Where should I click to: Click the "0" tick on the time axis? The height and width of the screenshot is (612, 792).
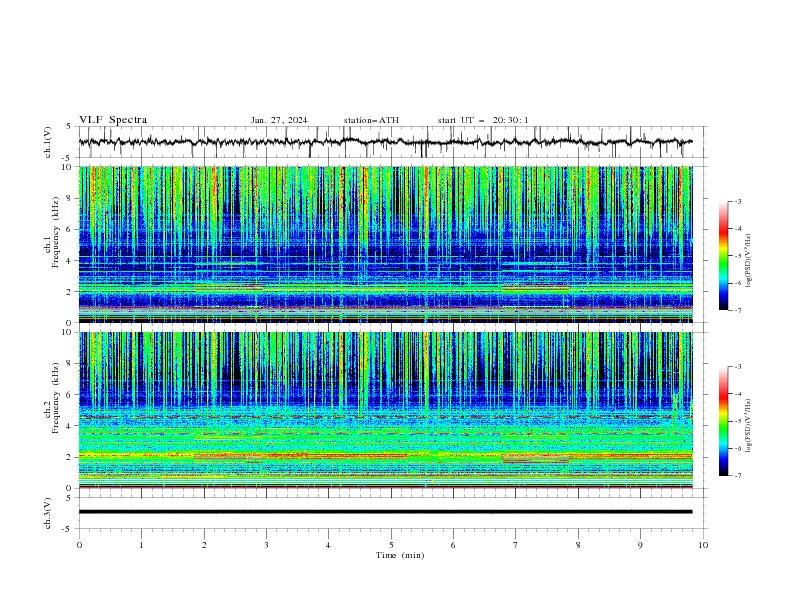pyautogui.click(x=79, y=545)
